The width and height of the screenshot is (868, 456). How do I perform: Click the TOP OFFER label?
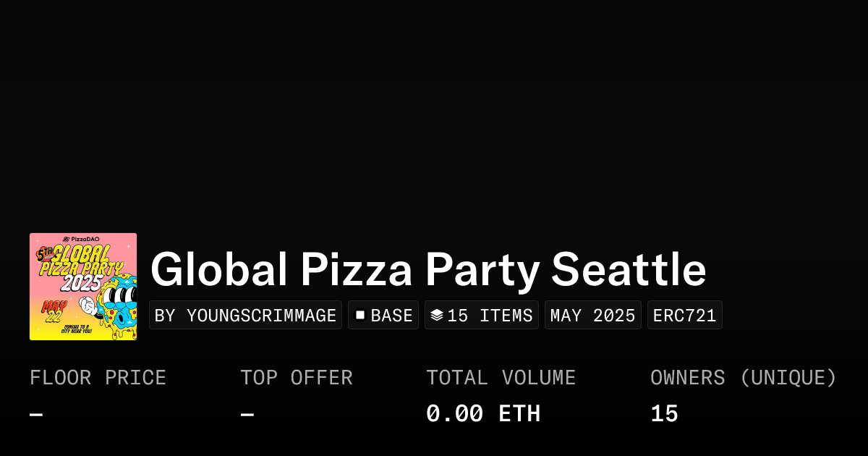[297, 378]
